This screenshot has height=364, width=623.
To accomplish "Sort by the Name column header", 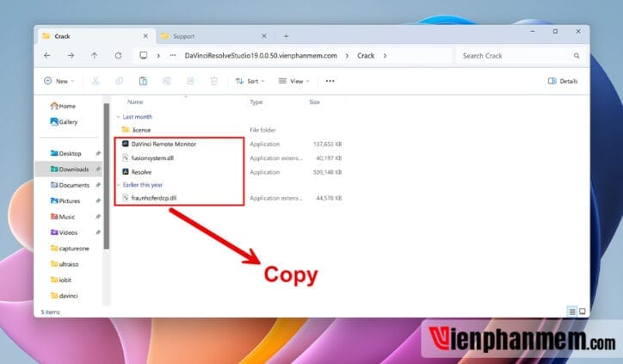I will point(135,102).
